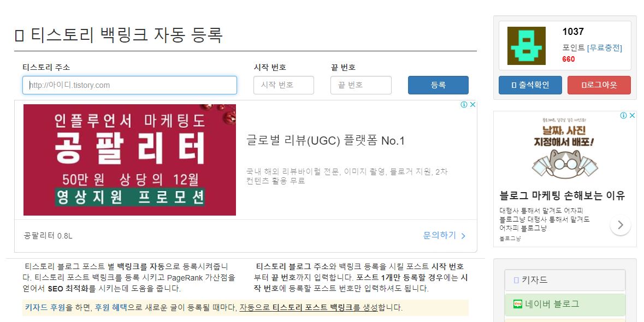Image resolution: width=644 pixels, height=322 pixels.
Task: Click the sidebar ad next arrow circle
Action: coord(620,225)
